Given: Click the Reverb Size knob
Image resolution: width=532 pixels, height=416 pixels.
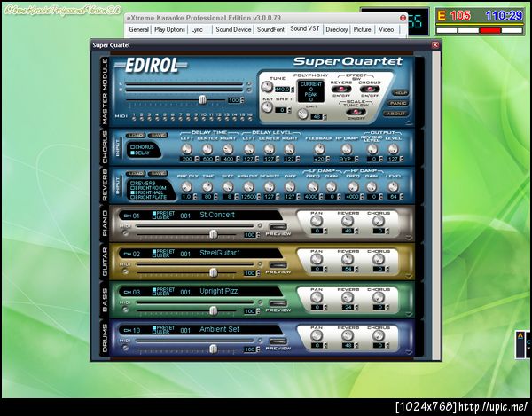Looking at the screenshot, I should click(x=228, y=186).
